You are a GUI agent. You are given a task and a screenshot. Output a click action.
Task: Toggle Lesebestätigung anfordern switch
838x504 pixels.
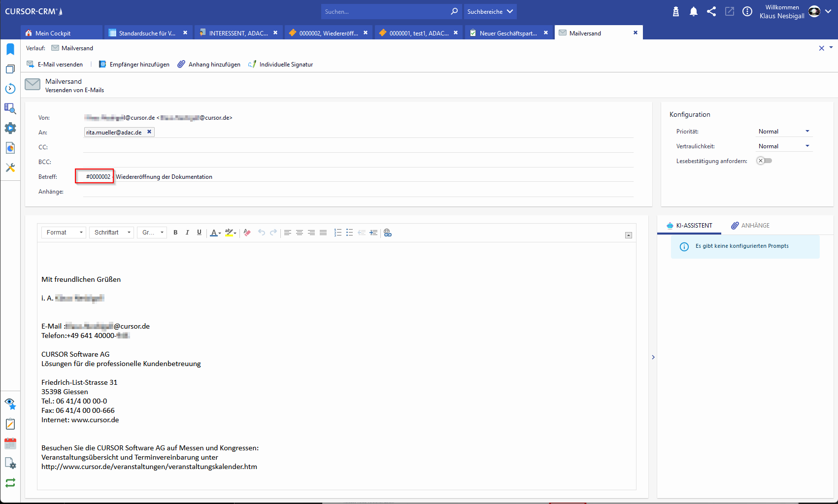click(x=764, y=161)
